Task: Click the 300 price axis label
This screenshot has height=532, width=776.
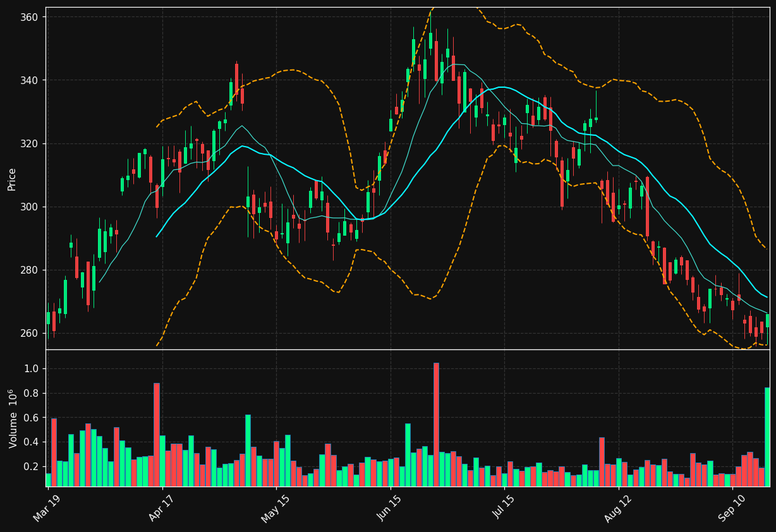Action: 30,207
